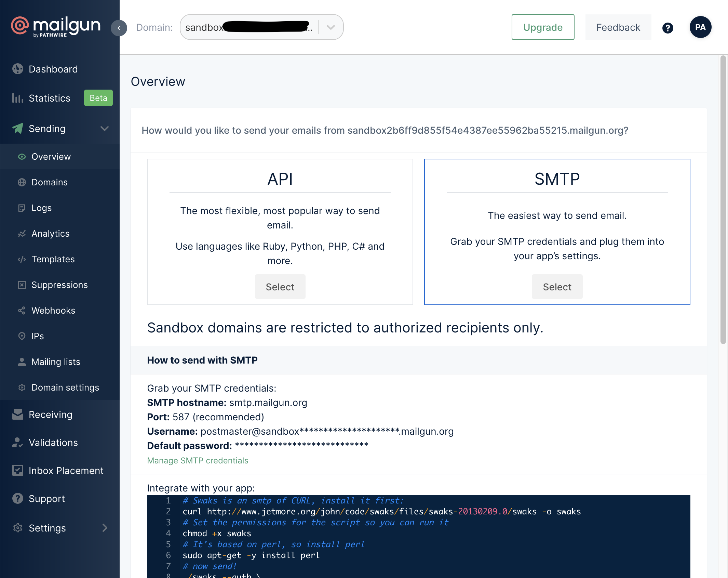Open Domain settings
The width and height of the screenshot is (728, 578).
[65, 387]
